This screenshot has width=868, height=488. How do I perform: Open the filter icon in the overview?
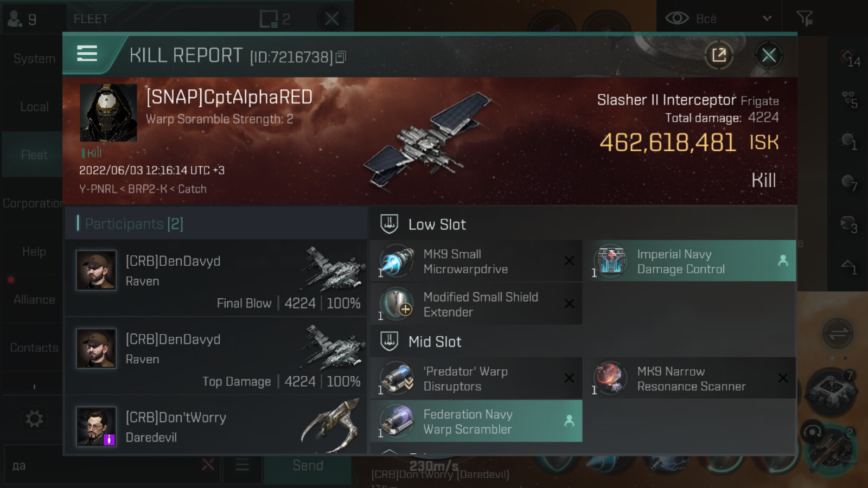805,18
